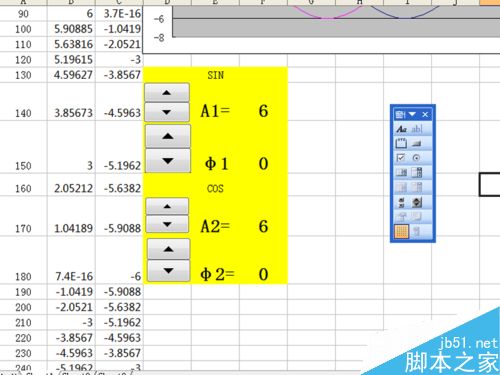Select cell containing 3.7E-16
Viewport: 500px width, 375px height.
pyautogui.click(x=119, y=14)
